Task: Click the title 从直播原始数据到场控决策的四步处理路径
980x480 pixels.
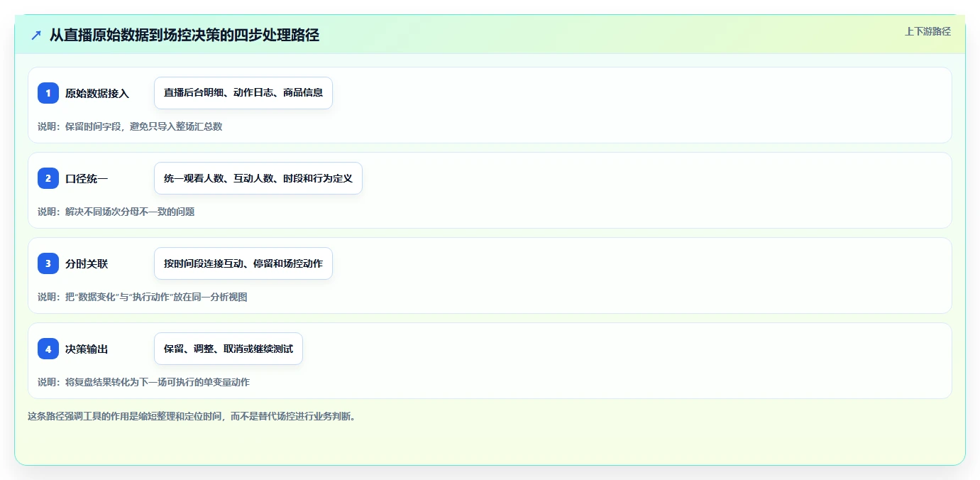Action: click(x=185, y=35)
